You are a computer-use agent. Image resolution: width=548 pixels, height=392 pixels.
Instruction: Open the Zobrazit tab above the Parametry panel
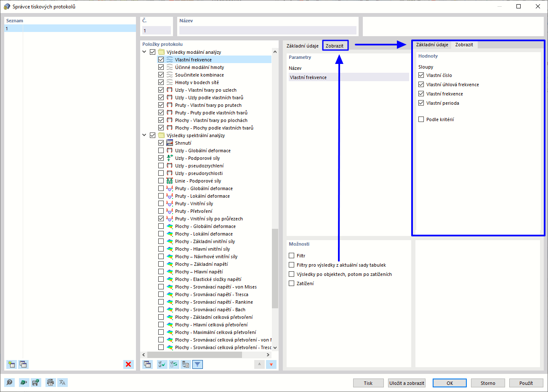click(x=335, y=46)
